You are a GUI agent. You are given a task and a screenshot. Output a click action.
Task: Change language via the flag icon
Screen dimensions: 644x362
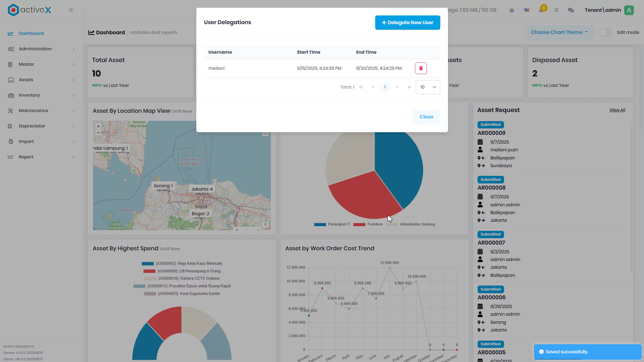(527, 10)
